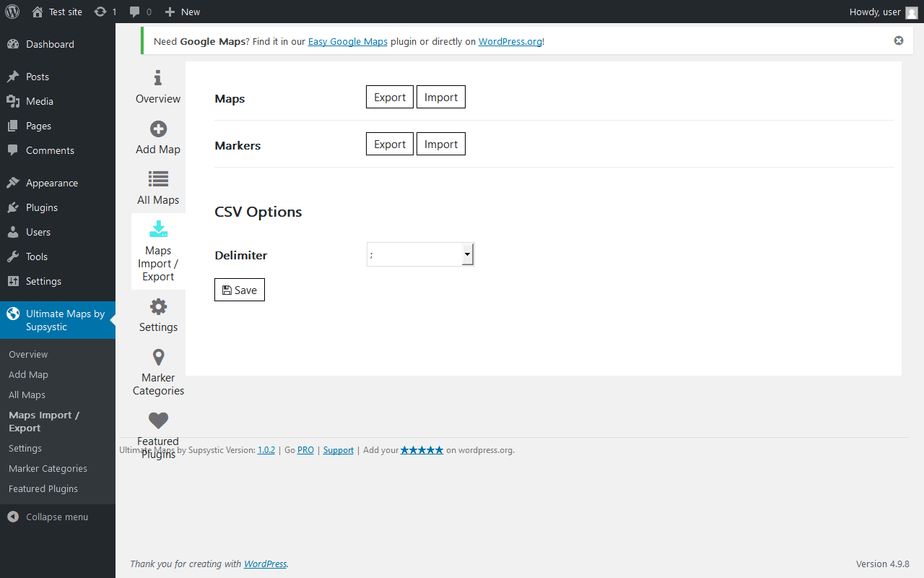The image size is (924, 578).
Task: Open Posts from the left sidebar
Action: (58, 77)
